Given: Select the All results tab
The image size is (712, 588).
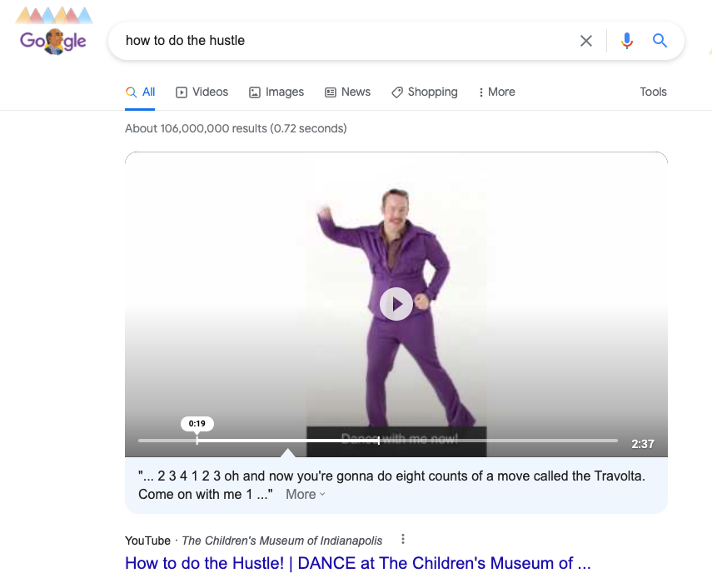Looking at the screenshot, I should point(141,92).
